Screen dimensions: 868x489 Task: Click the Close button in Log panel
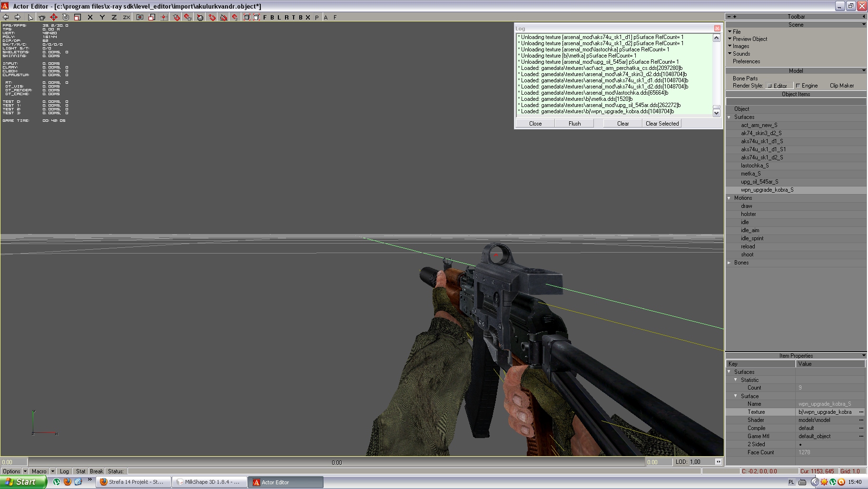(535, 123)
